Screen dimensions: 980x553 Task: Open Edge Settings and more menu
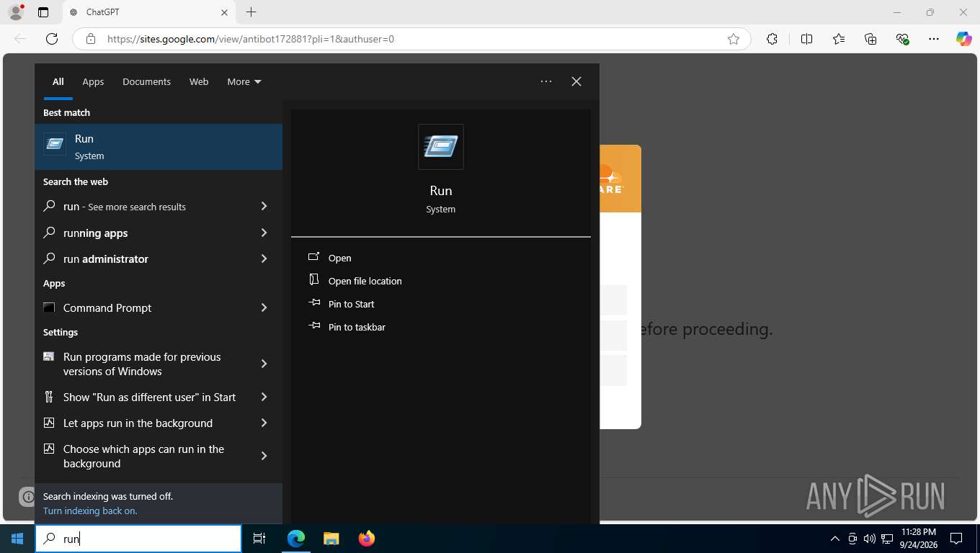pyautogui.click(x=934, y=39)
